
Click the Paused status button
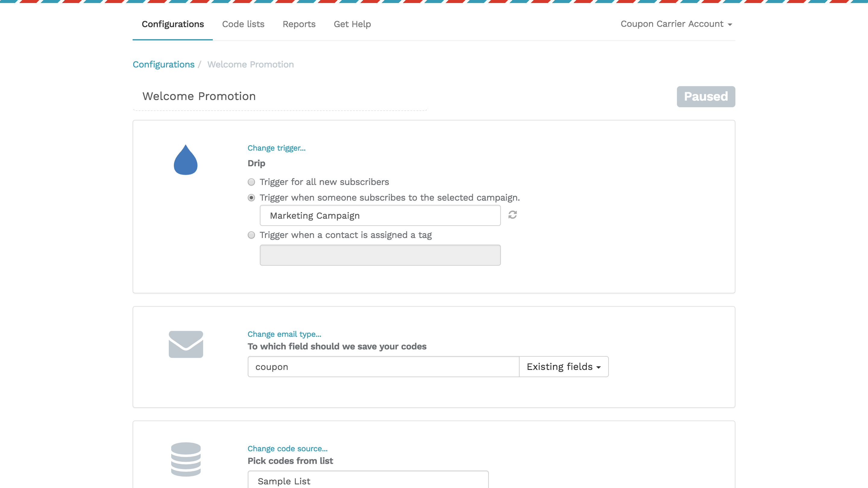click(x=706, y=97)
